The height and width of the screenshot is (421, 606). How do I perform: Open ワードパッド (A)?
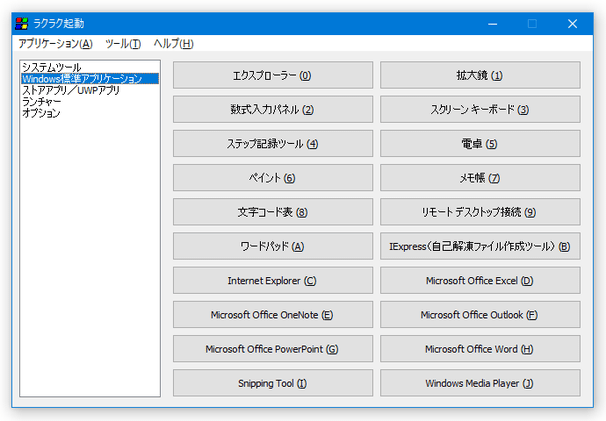[x=273, y=246]
